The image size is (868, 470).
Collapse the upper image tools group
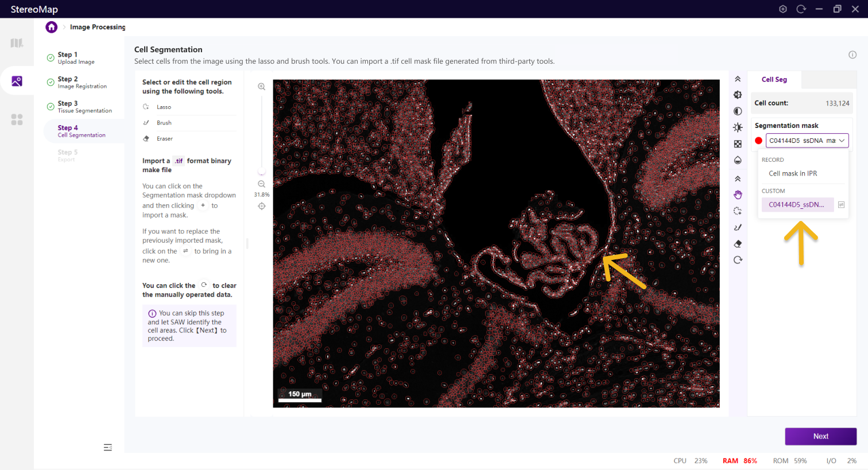pos(738,79)
